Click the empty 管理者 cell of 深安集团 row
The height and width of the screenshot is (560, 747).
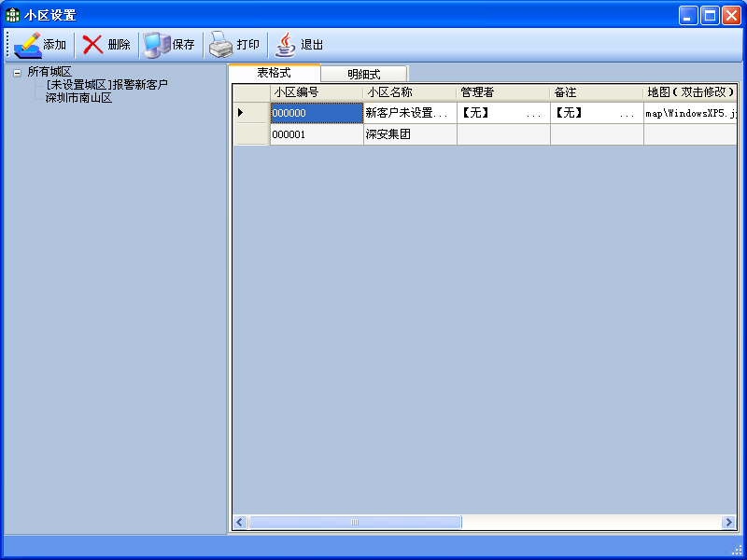click(x=503, y=134)
